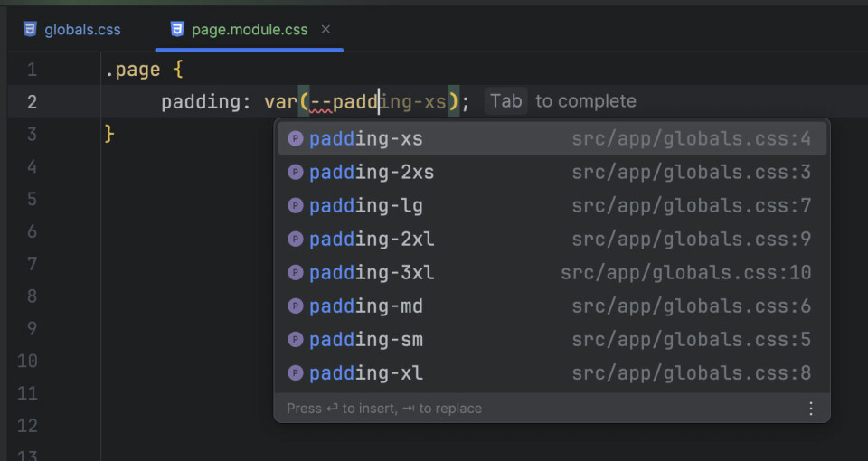
Task: Click the src/app/globals.css:10 location text
Action: click(x=686, y=272)
